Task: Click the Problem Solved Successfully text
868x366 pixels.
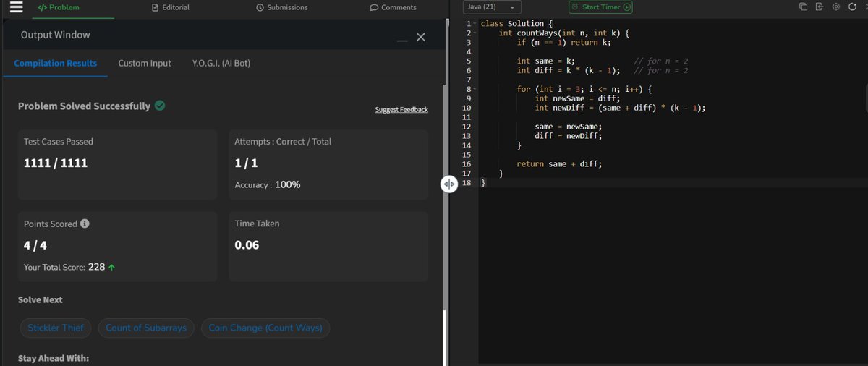Action: (84, 106)
